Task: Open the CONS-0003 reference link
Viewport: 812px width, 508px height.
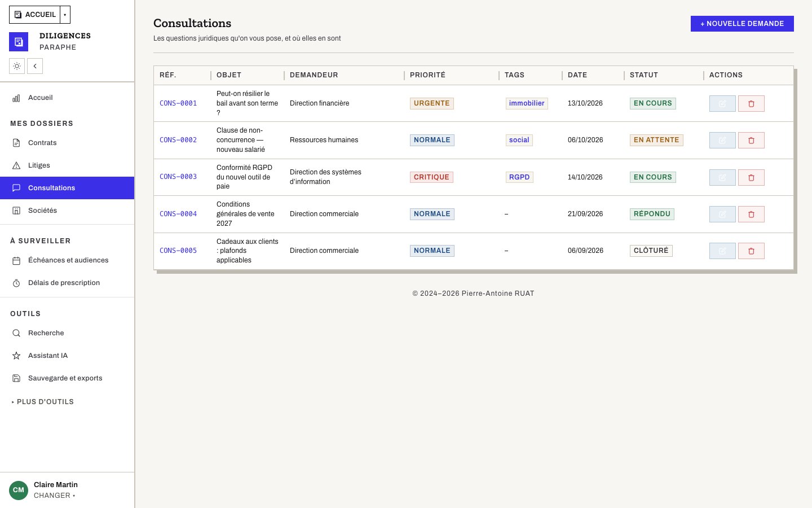Action: [178, 177]
